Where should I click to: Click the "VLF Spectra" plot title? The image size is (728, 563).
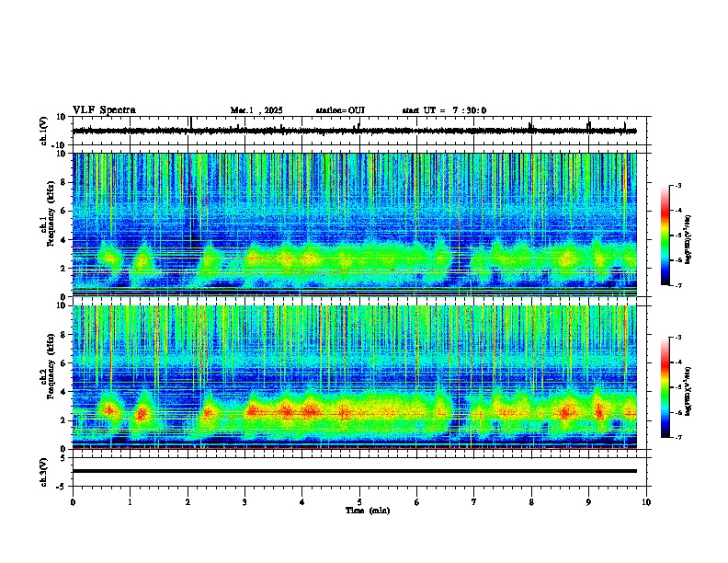pyautogui.click(x=104, y=110)
